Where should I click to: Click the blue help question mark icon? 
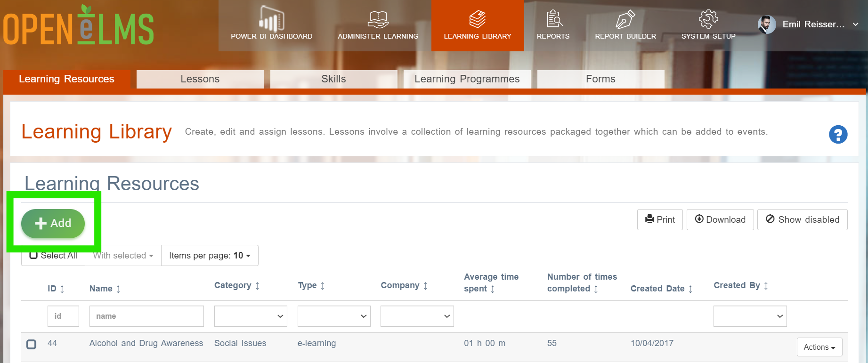pyautogui.click(x=838, y=135)
